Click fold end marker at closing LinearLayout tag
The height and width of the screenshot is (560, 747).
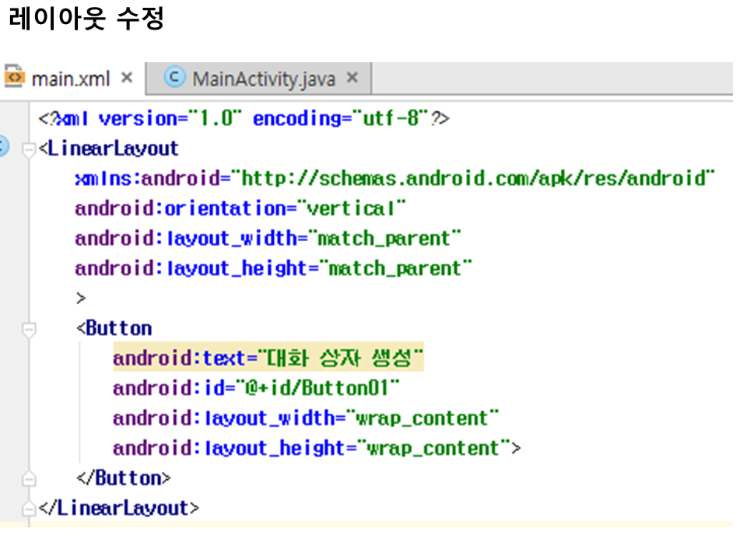(x=29, y=509)
